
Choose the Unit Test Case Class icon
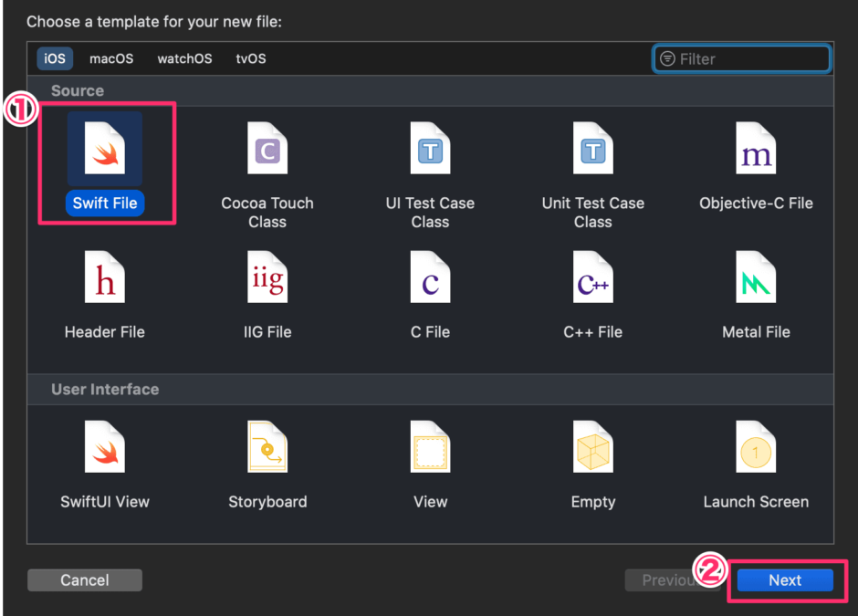coord(592,148)
